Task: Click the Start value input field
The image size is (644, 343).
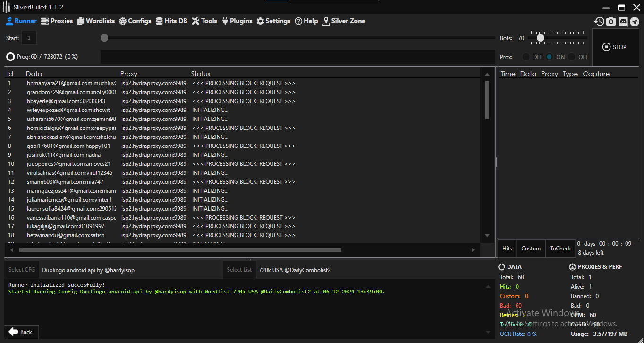Action: tap(29, 38)
